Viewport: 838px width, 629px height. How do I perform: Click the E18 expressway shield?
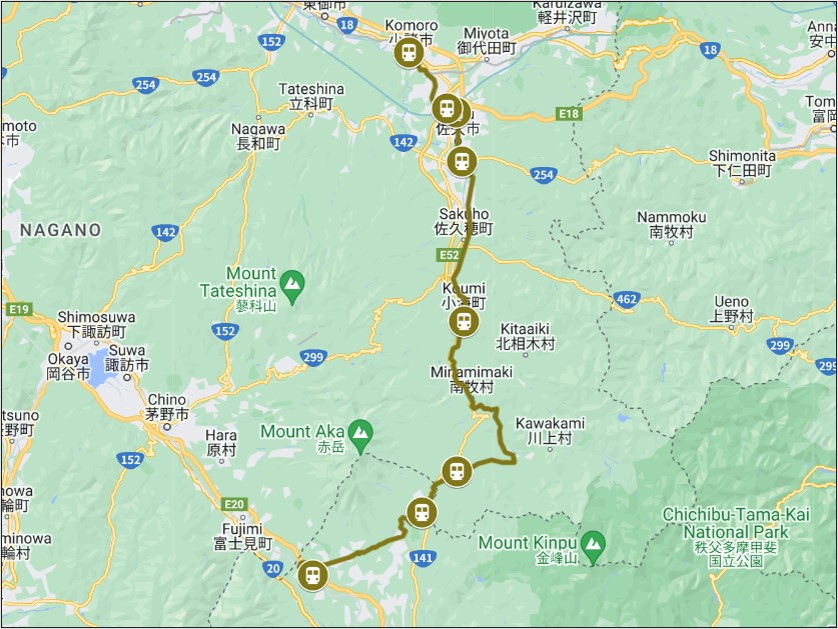click(569, 113)
